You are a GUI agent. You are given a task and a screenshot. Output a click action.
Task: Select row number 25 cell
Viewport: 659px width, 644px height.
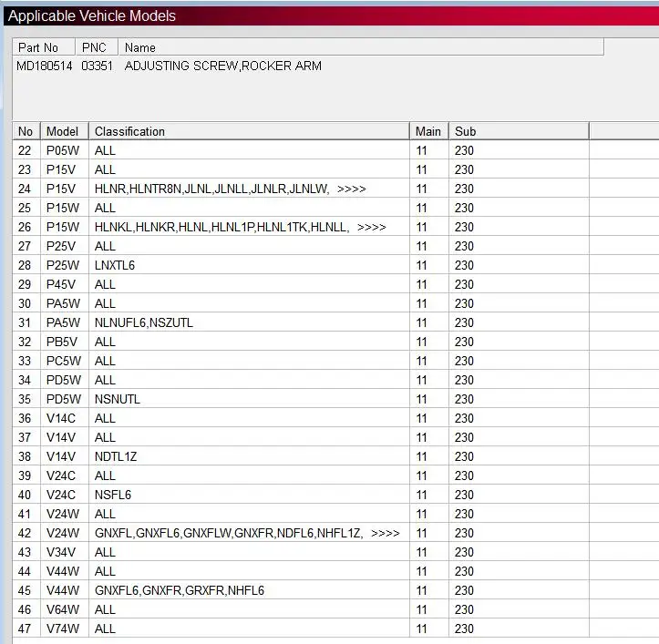pos(26,208)
